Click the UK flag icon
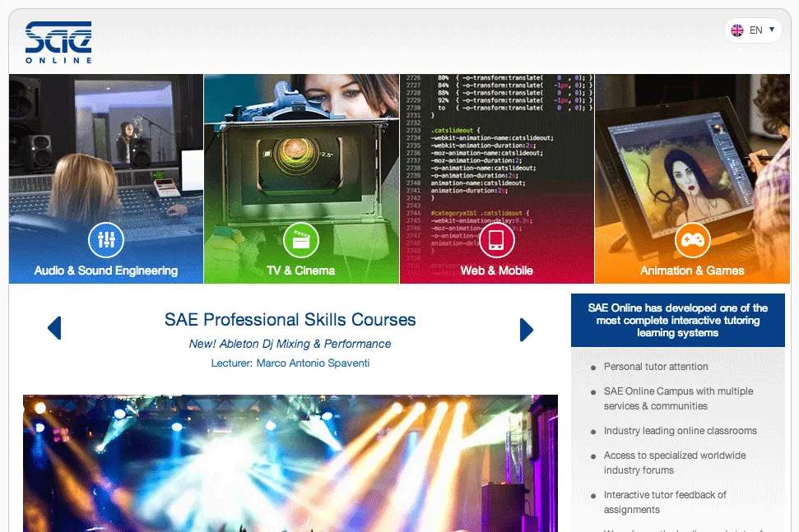This screenshot has width=799, height=532. 736,30
